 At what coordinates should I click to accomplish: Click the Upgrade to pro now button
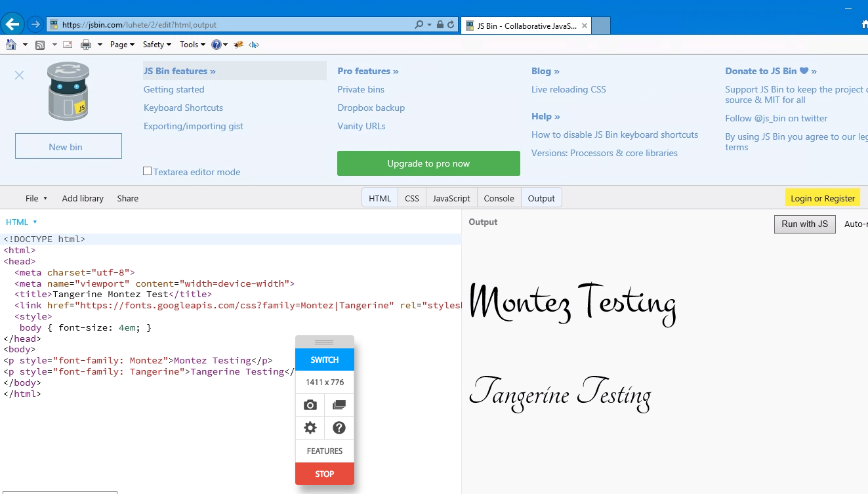point(428,163)
